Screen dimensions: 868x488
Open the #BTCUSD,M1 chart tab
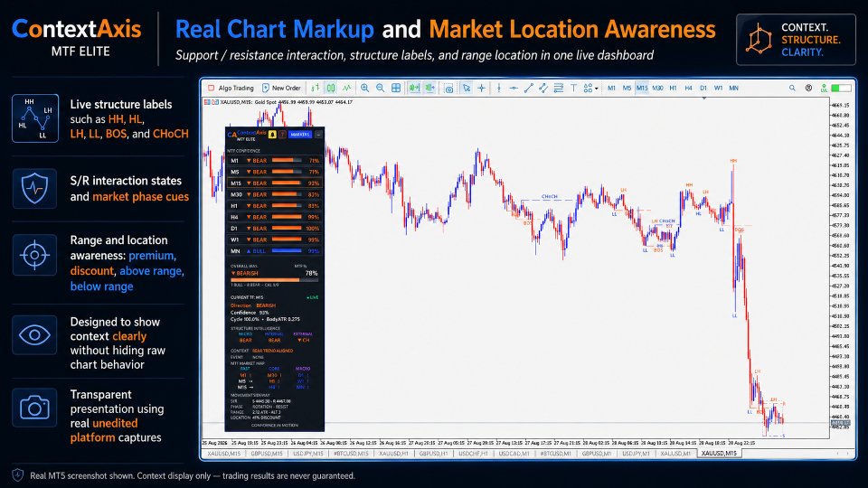tap(555, 453)
